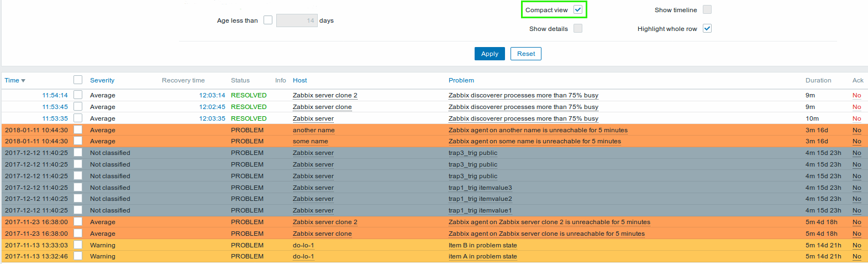This screenshot has height=264, width=868.
Task: Select checkbox for trap1_trig itemvalue2 row
Action: (x=78, y=198)
